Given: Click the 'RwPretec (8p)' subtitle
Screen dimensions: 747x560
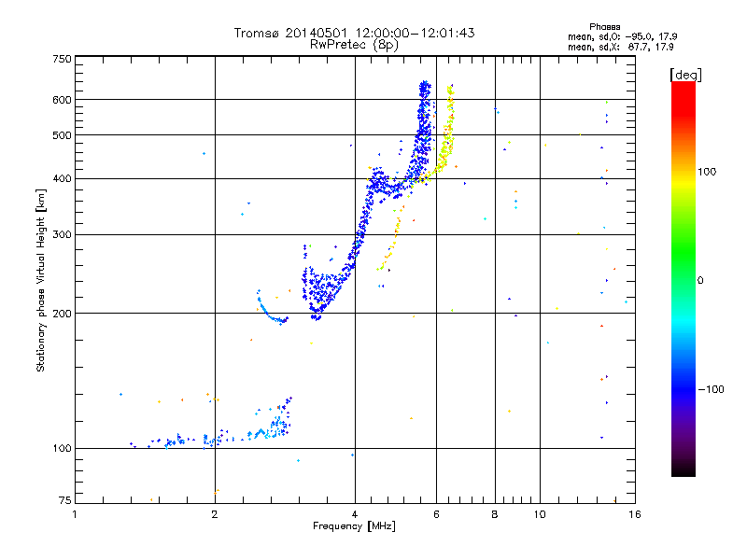Looking at the screenshot, I should (354, 45).
